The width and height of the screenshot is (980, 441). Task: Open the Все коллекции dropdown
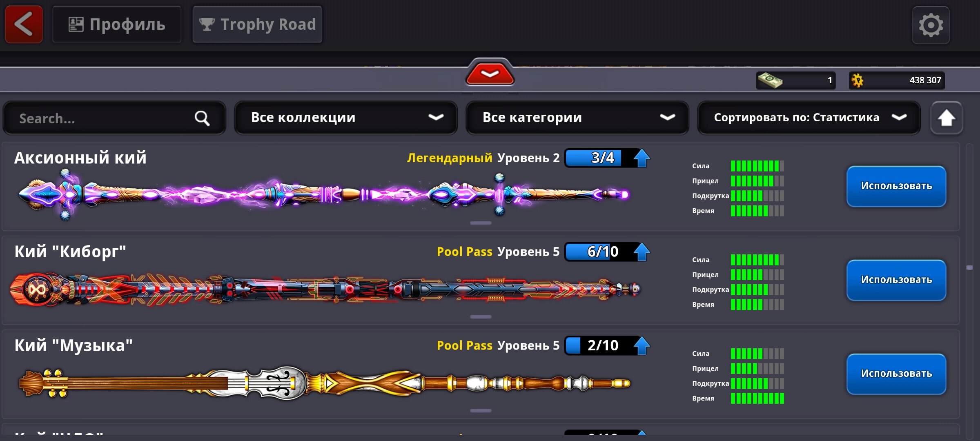point(346,118)
